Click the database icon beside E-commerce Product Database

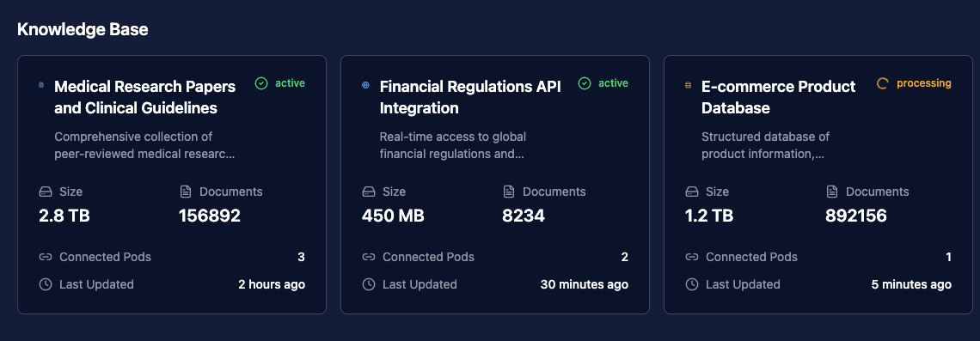pos(688,85)
